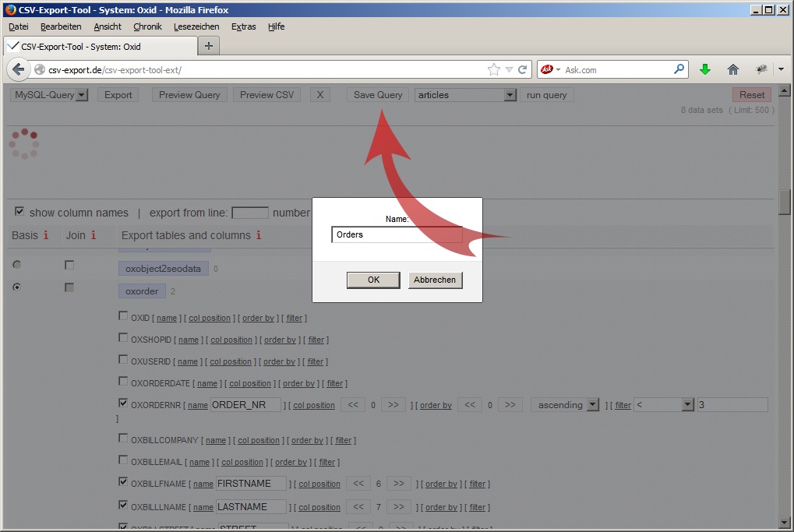Bookmark page with the star icon
The width and height of the screenshot is (794, 532).
(494, 69)
